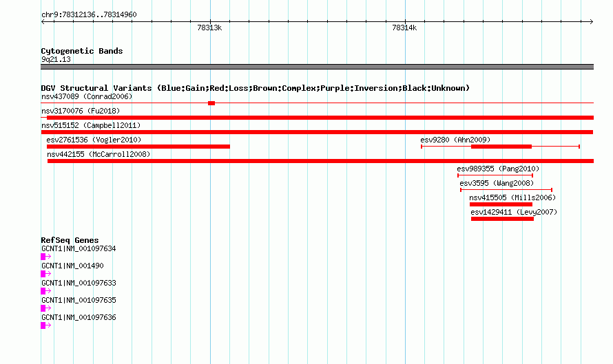613x364 pixels.
Task: Click the esv3595 (Wang2008) label
Action: pyautogui.click(x=497, y=183)
